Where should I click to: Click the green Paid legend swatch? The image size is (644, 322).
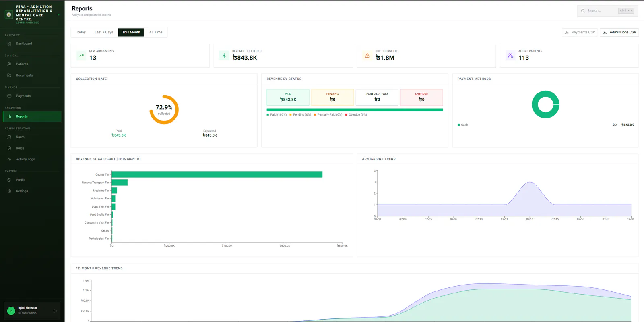click(x=268, y=115)
